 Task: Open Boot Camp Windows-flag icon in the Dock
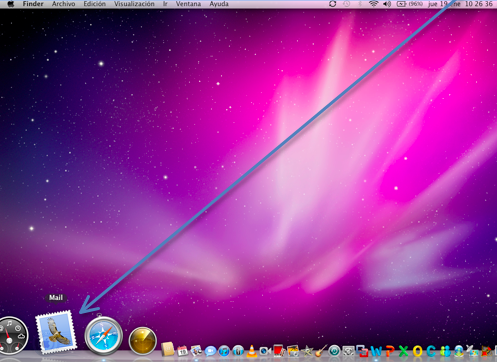472,351
